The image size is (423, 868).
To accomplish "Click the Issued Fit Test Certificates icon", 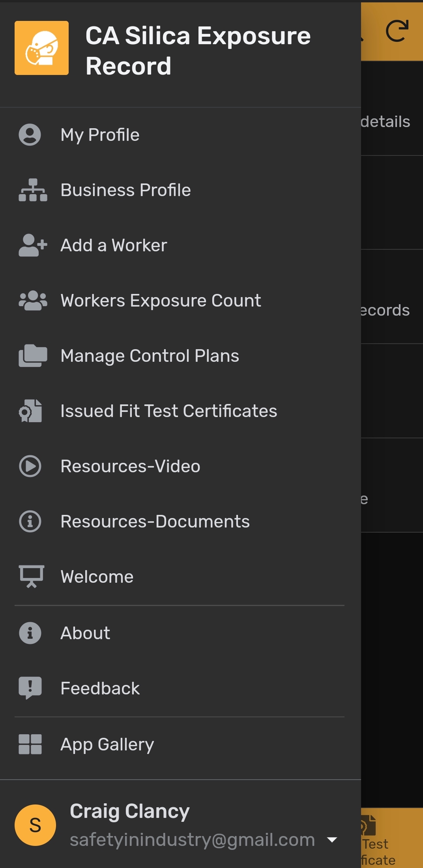I will pos(31,411).
